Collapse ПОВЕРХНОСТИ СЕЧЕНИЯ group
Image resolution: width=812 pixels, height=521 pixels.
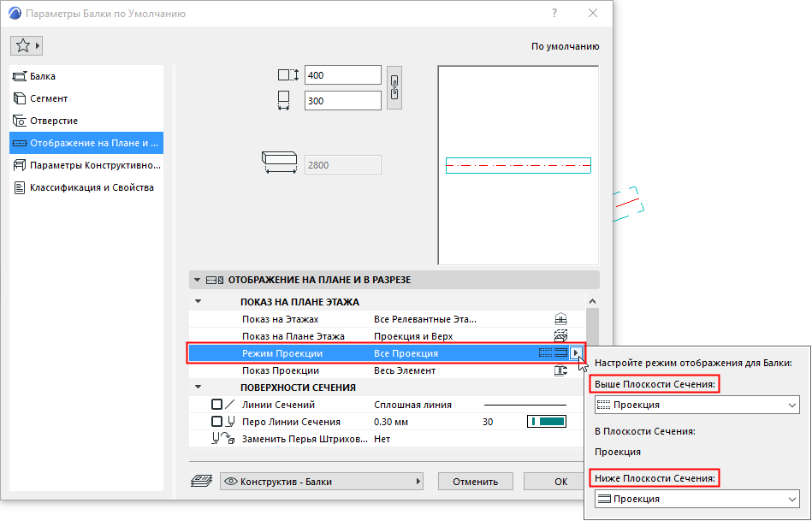pos(198,388)
